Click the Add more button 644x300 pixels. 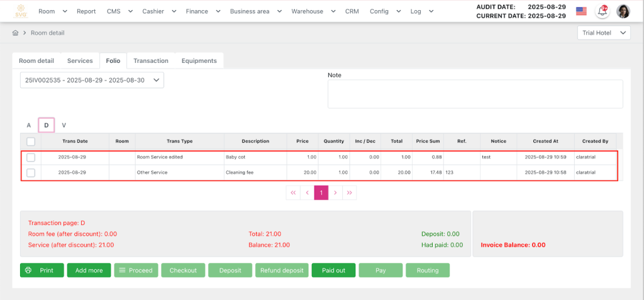click(89, 270)
